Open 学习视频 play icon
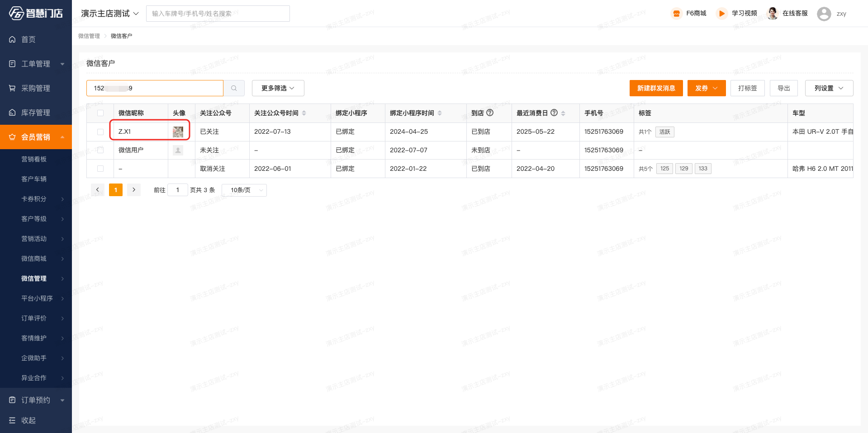The image size is (868, 433). tap(722, 14)
